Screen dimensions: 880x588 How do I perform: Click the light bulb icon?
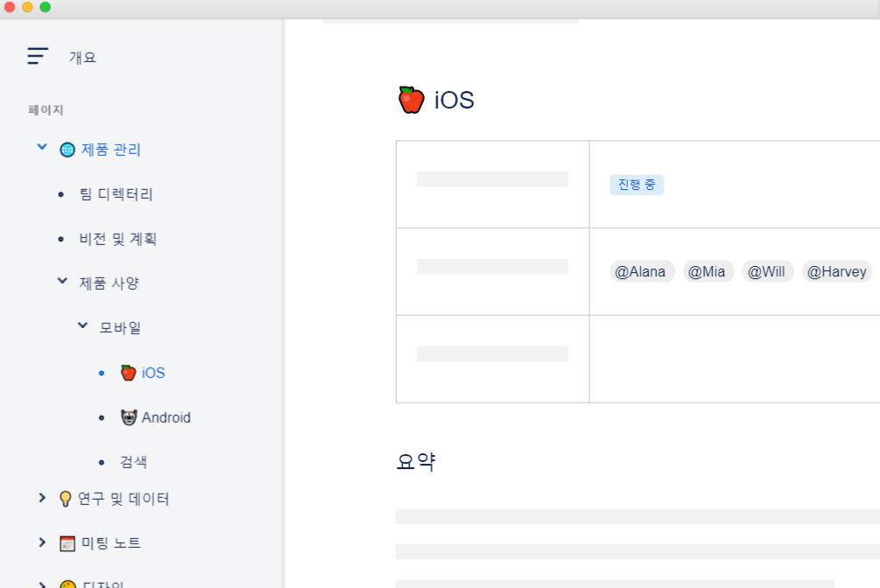click(66, 499)
